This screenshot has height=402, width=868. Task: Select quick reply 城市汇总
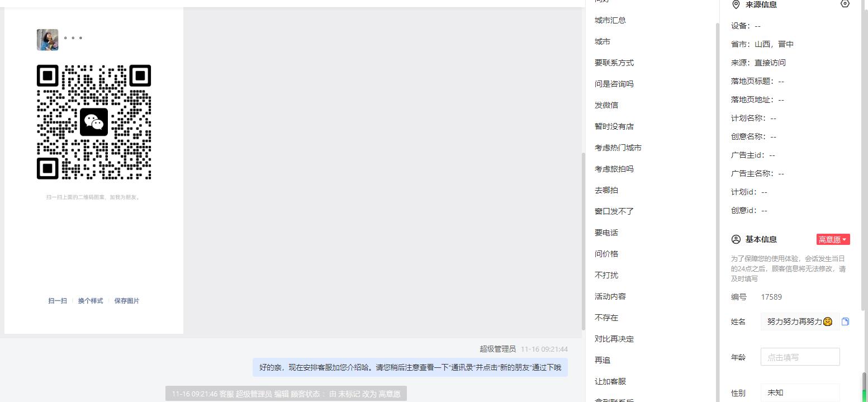point(610,20)
